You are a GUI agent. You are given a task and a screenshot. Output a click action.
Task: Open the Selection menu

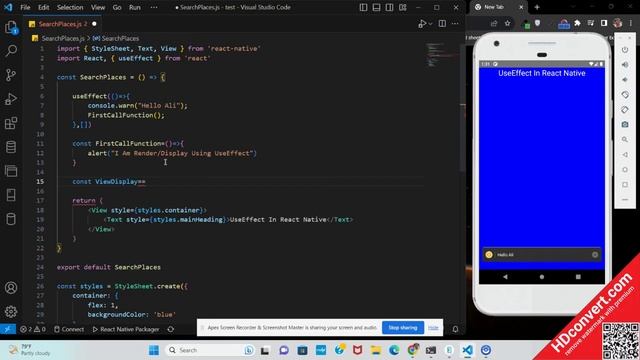(x=70, y=7)
